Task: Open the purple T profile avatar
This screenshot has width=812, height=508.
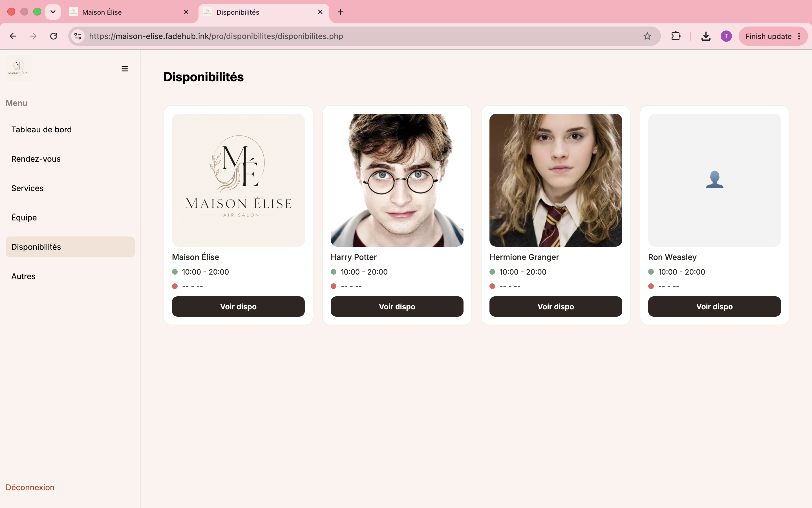Action: click(x=726, y=36)
